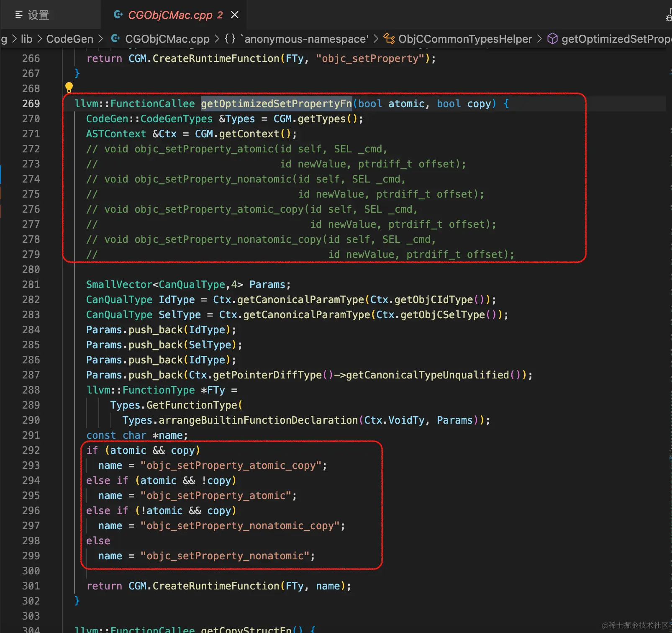Click the "objc_setProperty_nonatomic_copy" string literal
This screenshot has height=633, width=672.
pyautogui.click(x=240, y=525)
